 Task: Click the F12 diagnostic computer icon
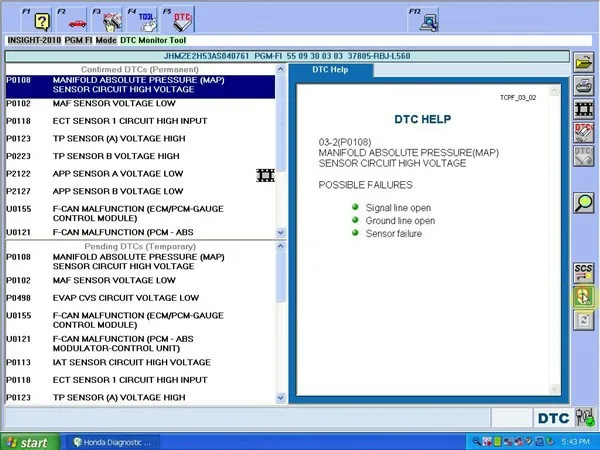[x=423, y=19]
